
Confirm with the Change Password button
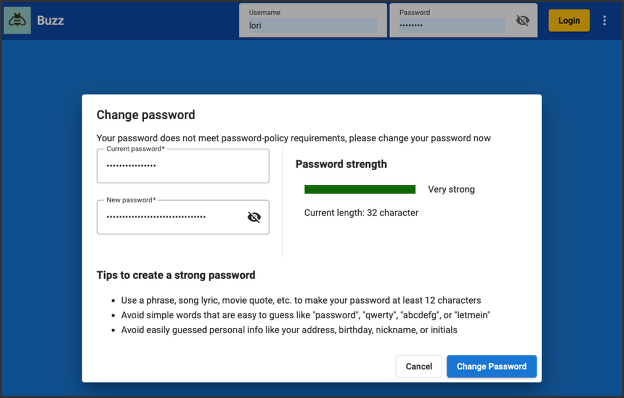[491, 366]
